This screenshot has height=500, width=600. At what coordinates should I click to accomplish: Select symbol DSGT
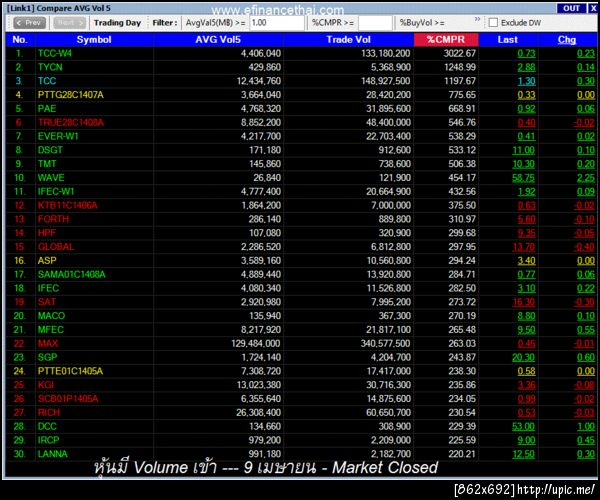pyautogui.click(x=50, y=150)
